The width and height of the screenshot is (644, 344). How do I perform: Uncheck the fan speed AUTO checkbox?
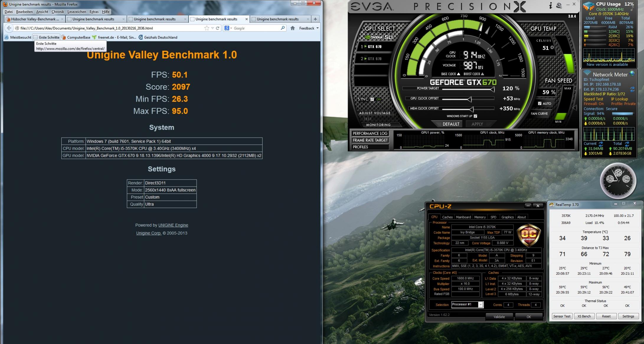pos(540,103)
